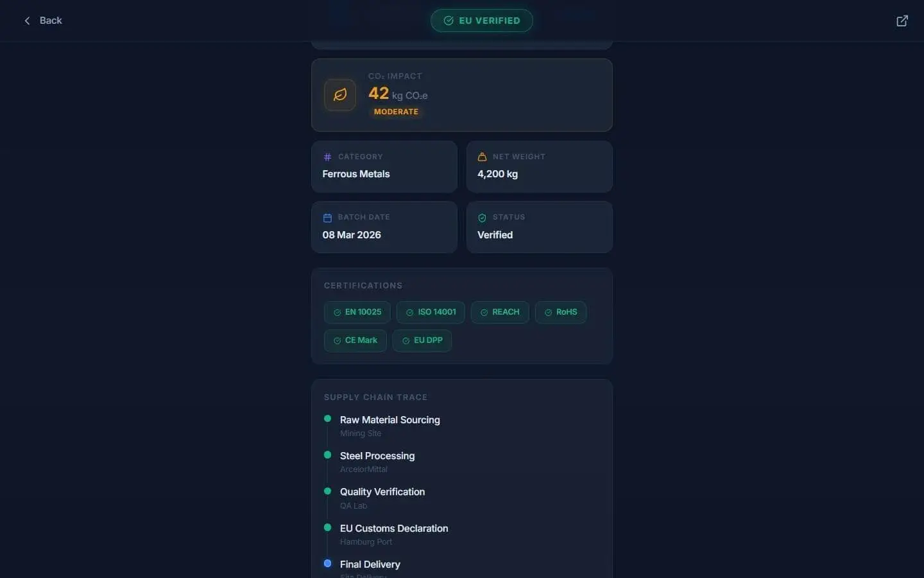Select the Final Delivery step title
Image resolution: width=924 pixels, height=578 pixels.
tap(370, 565)
